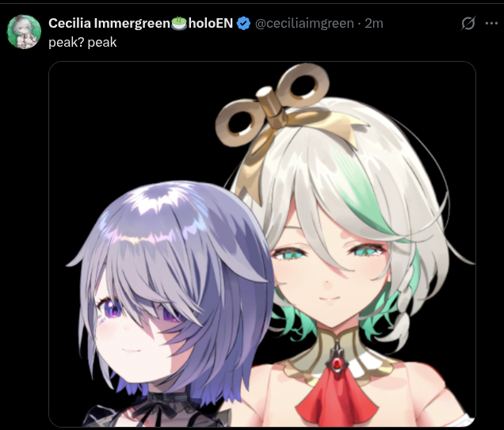Click the blue verified checkmark badge
Screen dimensions: 504x430
tap(243, 24)
